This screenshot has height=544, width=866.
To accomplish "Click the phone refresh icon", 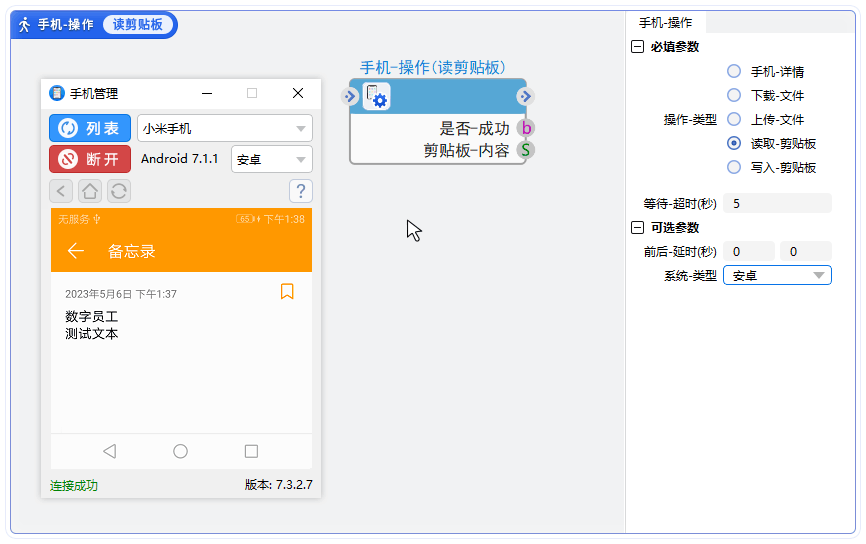I will point(119,191).
